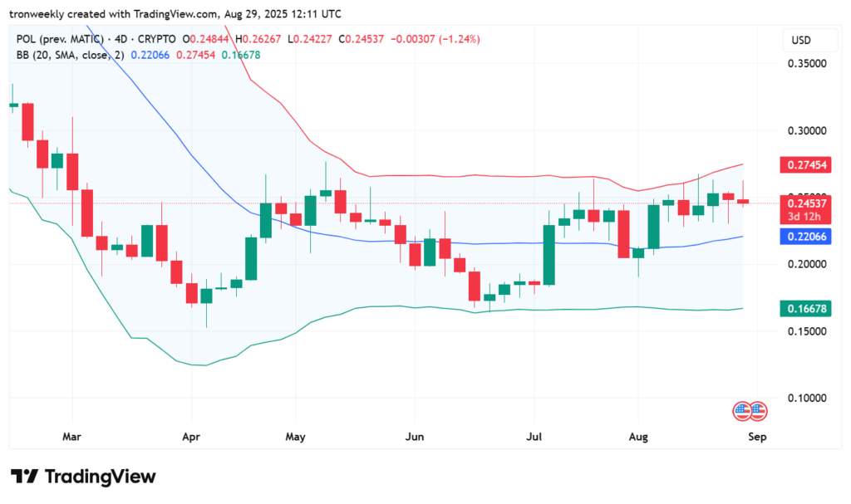851x504 pixels.
Task: Click the 0.24537 current price label
Action: point(804,203)
